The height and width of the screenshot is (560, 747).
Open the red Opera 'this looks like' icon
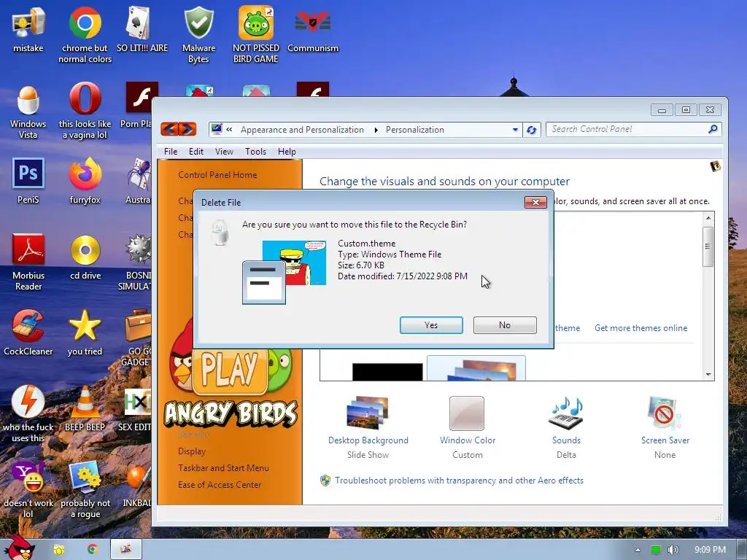pyautogui.click(x=85, y=112)
